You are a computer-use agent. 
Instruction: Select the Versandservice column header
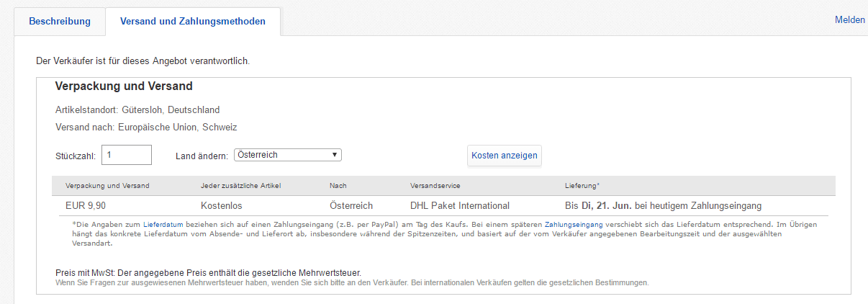pyautogui.click(x=435, y=186)
